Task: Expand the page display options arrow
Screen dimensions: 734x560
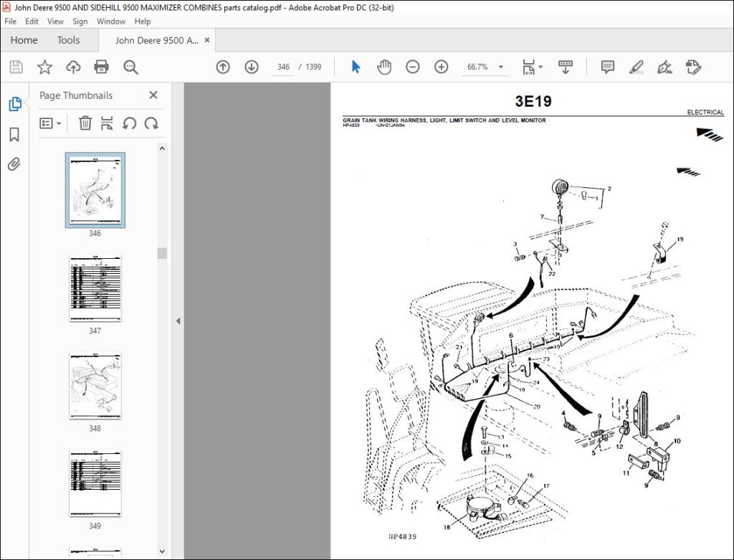Action: 540,67
